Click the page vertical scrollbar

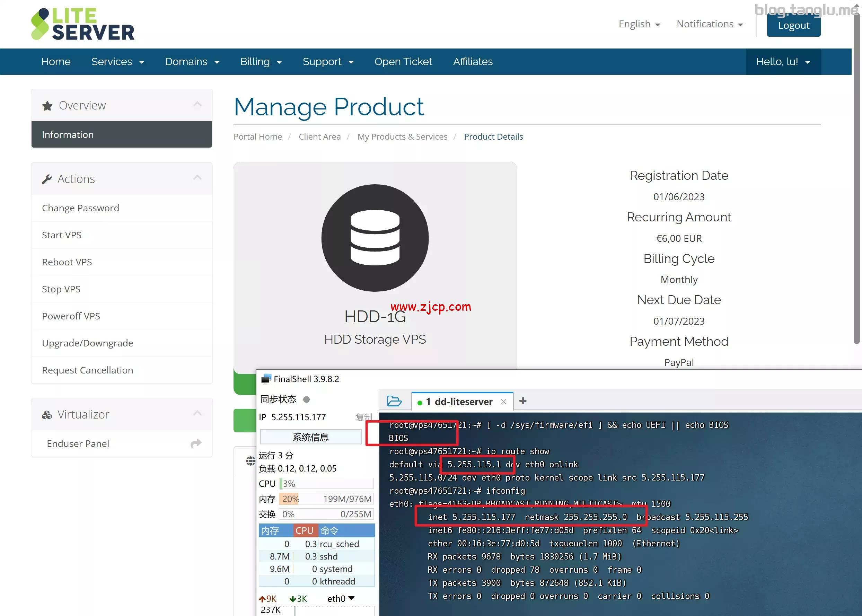pyautogui.click(x=856, y=178)
